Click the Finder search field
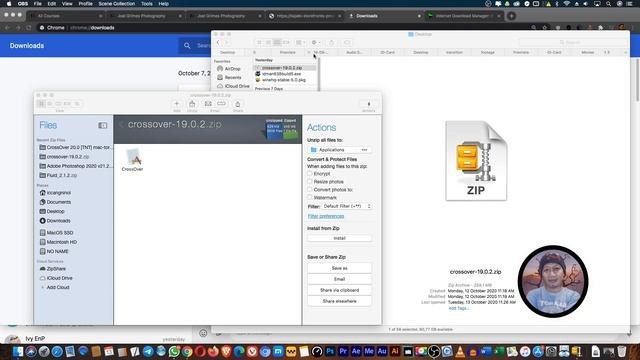This screenshot has width=640, height=360. [x=572, y=42]
